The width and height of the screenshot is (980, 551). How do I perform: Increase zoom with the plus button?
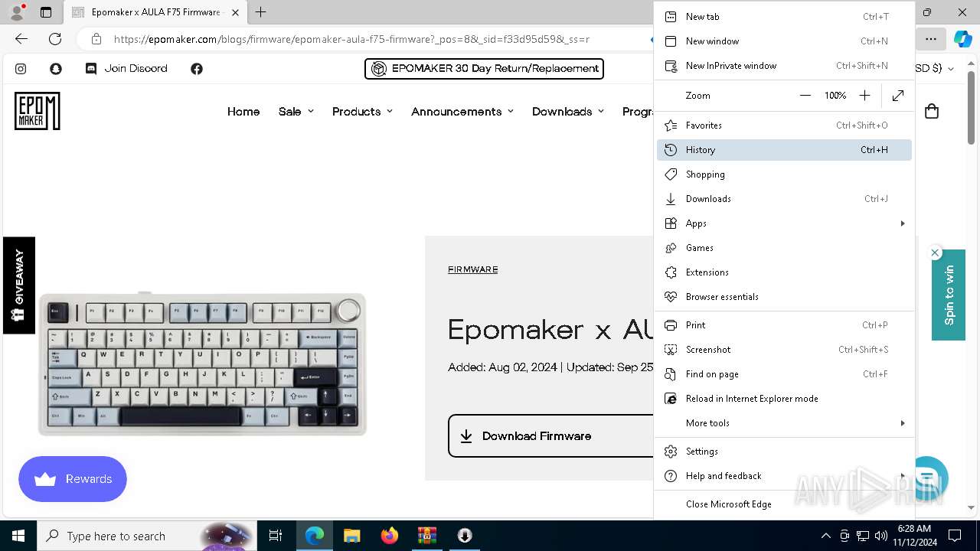point(864,96)
